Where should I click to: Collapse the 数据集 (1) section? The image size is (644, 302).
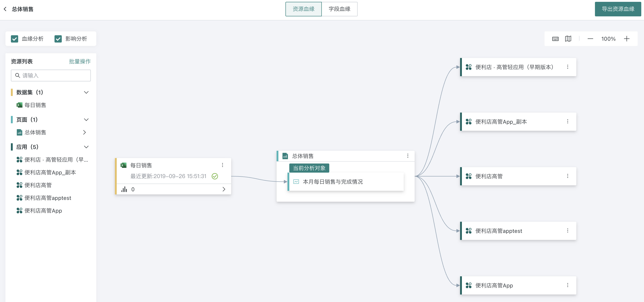pyautogui.click(x=86, y=92)
